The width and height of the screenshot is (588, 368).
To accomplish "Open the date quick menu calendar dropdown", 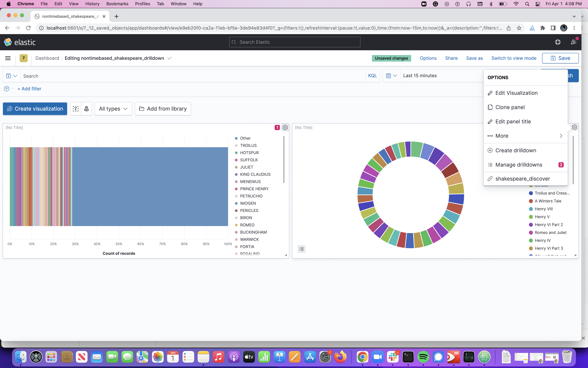I will 391,76.
